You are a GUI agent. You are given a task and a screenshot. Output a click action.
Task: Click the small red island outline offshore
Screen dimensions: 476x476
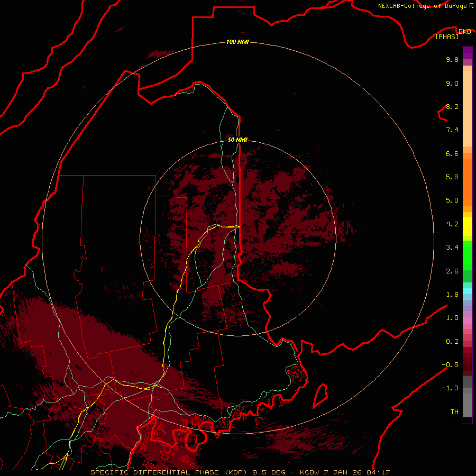[321, 396]
